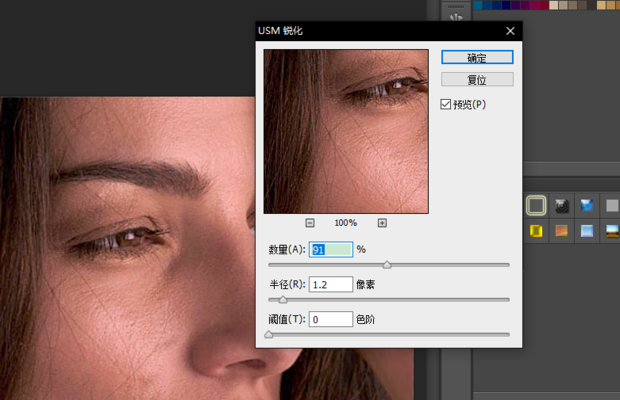The height and width of the screenshot is (400, 620).
Task: Click the 数量(A): label
Action: click(287, 250)
